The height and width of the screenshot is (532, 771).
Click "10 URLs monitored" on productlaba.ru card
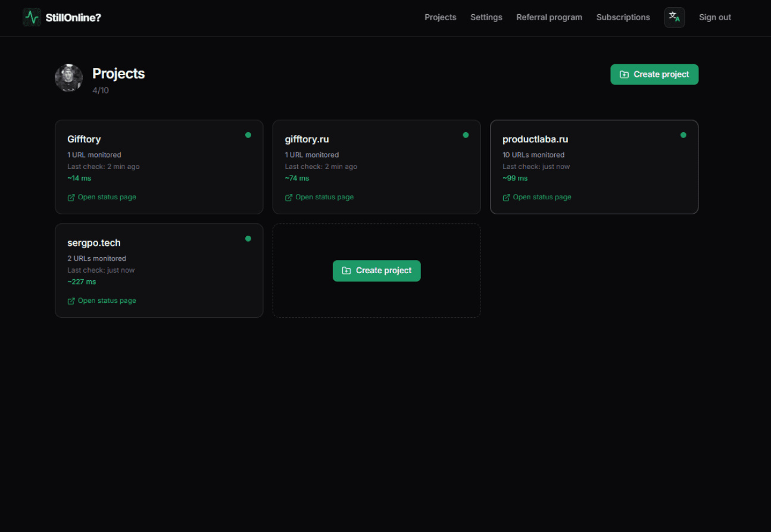click(533, 155)
